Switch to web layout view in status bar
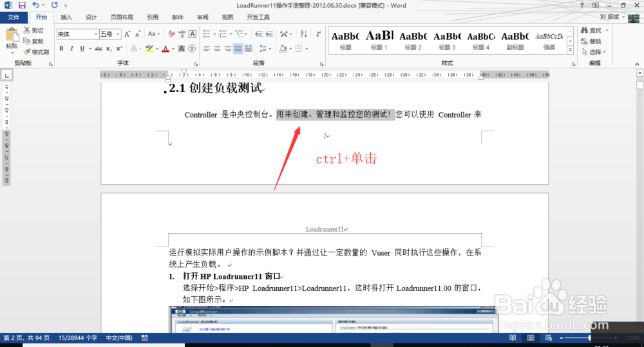 (549, 337)
